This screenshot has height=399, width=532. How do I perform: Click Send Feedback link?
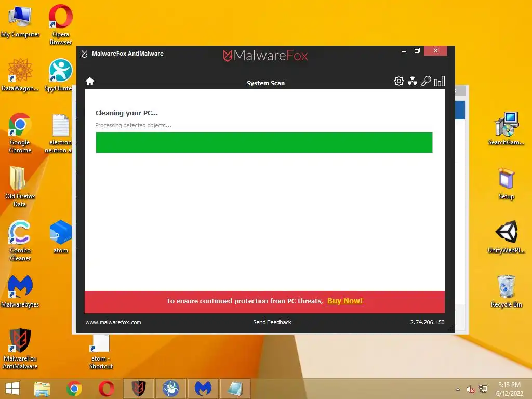272,322
